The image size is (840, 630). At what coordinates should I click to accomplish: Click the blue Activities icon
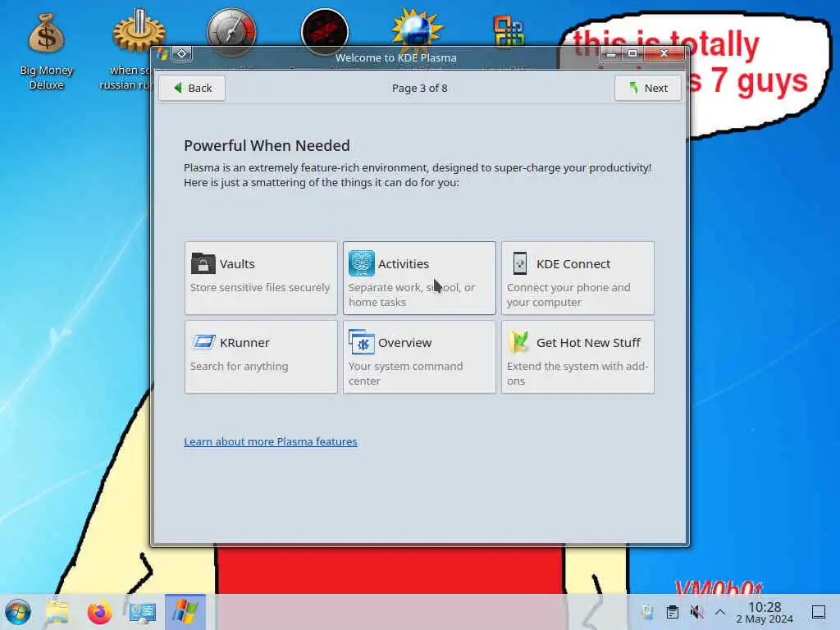pos(362,263)
